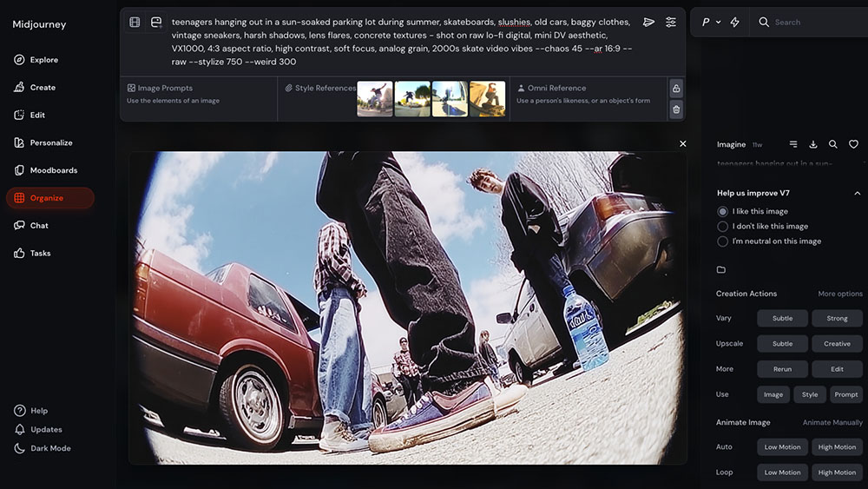Viewport: 868px width, 489px height.
Task: Toggle the lightning bolt fast mode icon
Action: pyautogui.click(x=735, y=22)
